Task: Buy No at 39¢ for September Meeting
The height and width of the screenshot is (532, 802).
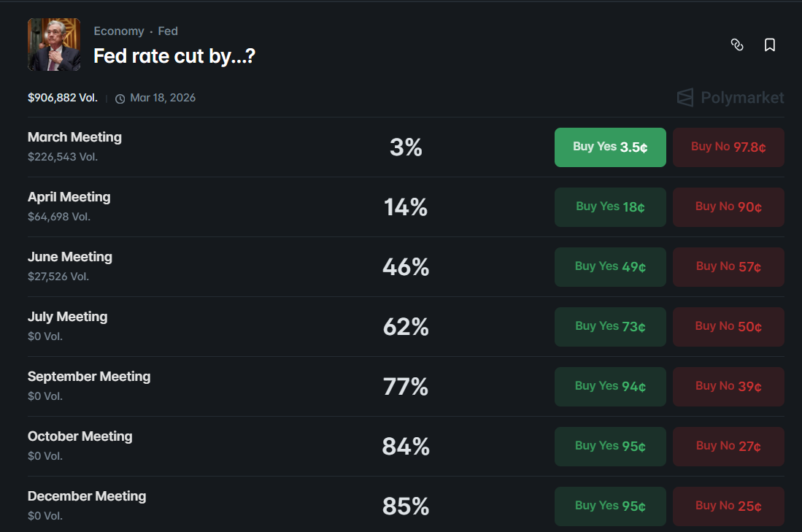Action: click(728, 387)
